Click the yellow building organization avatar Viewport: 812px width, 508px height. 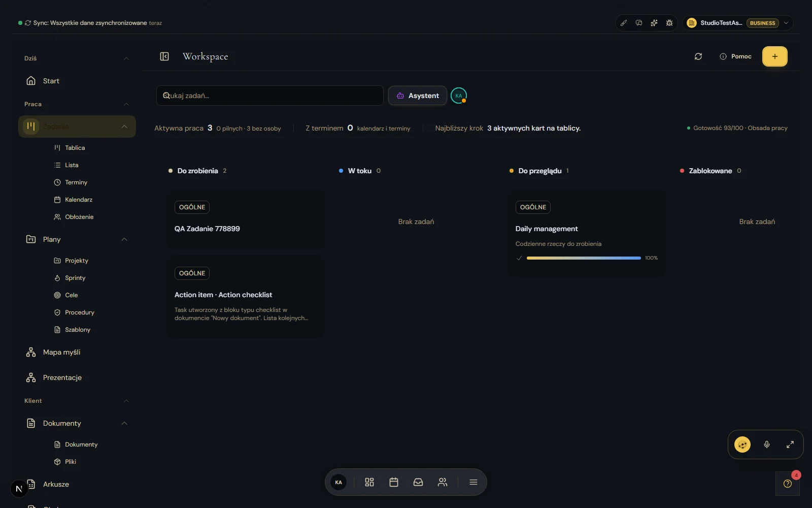tap(691, 23)
